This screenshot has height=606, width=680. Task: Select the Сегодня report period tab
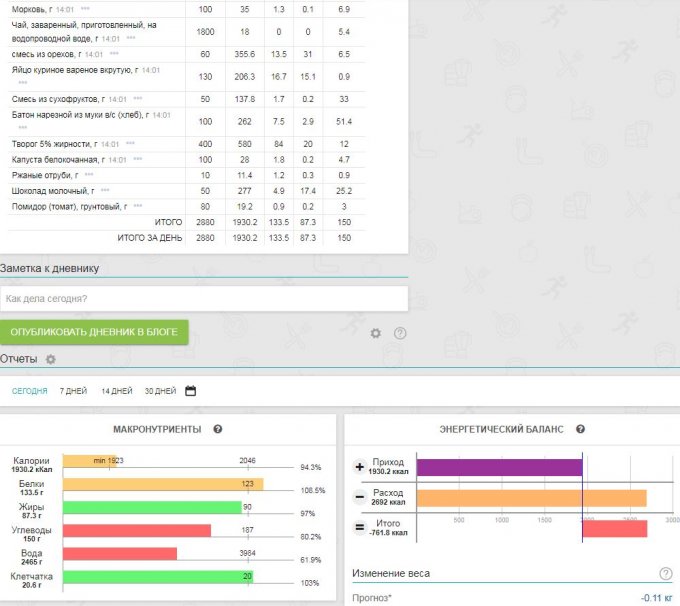(x=29, y=391)
